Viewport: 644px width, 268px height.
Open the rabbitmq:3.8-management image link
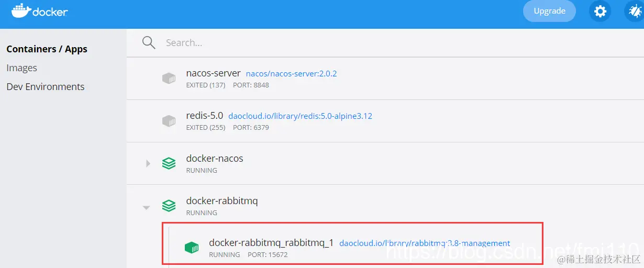coord(425,243)
